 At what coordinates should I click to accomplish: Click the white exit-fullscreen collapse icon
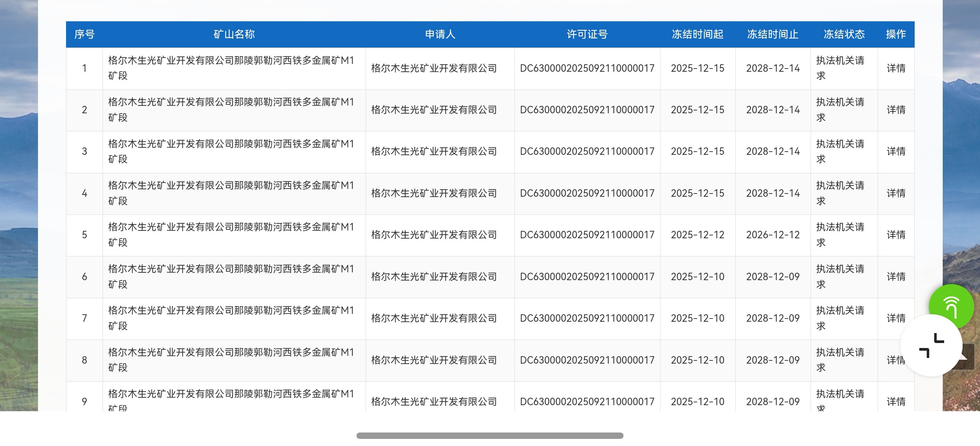(x=931, y=346)
